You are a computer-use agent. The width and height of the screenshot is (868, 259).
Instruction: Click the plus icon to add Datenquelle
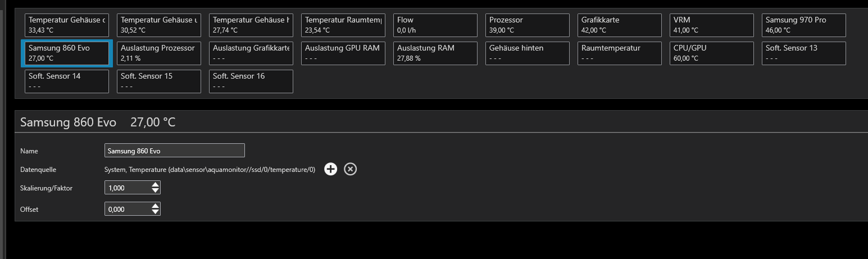pyautogui.click(x=331, y=169)
